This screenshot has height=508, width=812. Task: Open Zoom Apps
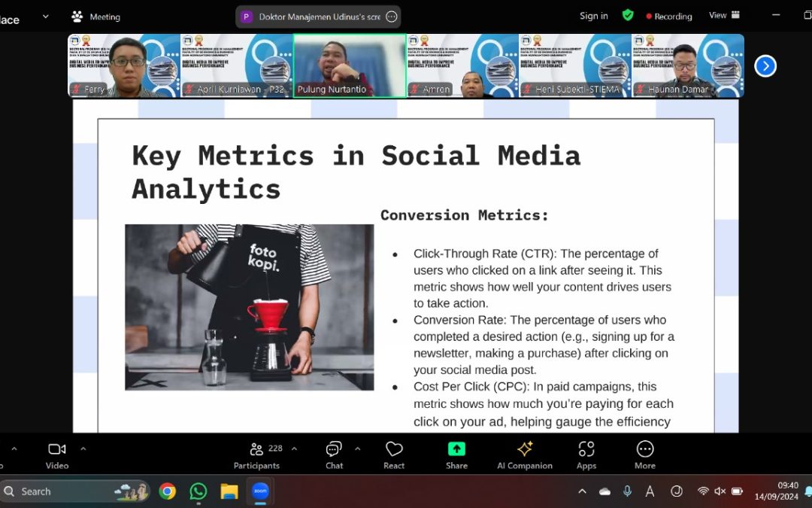[586, 455]
